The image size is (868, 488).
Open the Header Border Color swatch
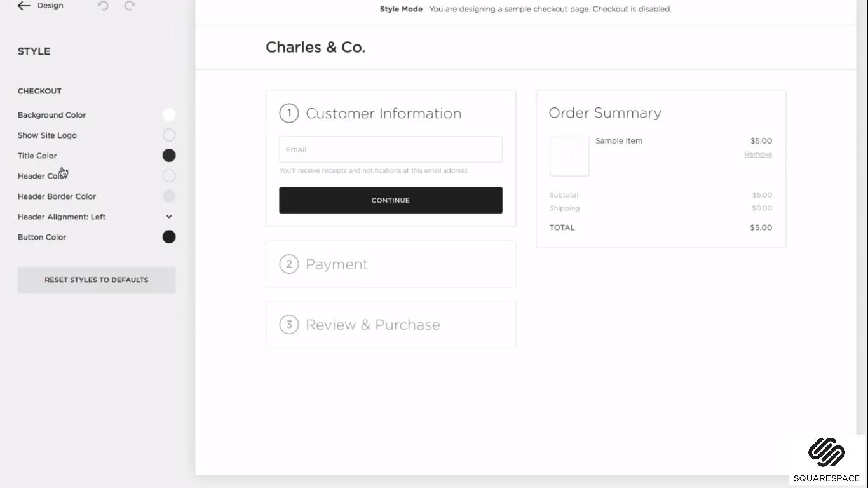click(169, 196)
